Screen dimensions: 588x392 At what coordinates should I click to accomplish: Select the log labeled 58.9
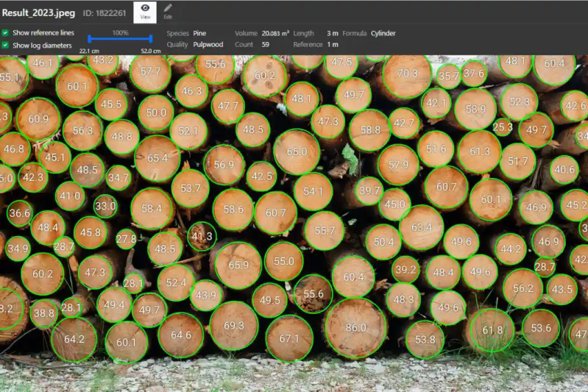(475, 109)
